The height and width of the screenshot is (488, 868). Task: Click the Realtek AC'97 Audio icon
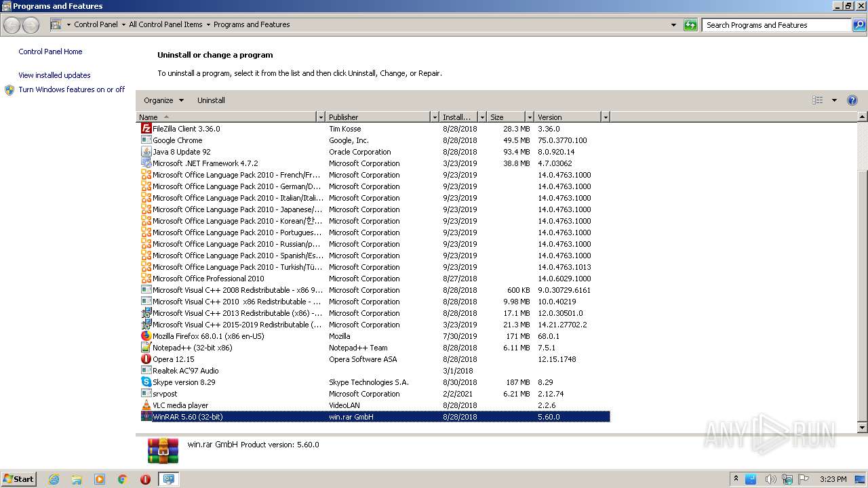click(146, 370)
